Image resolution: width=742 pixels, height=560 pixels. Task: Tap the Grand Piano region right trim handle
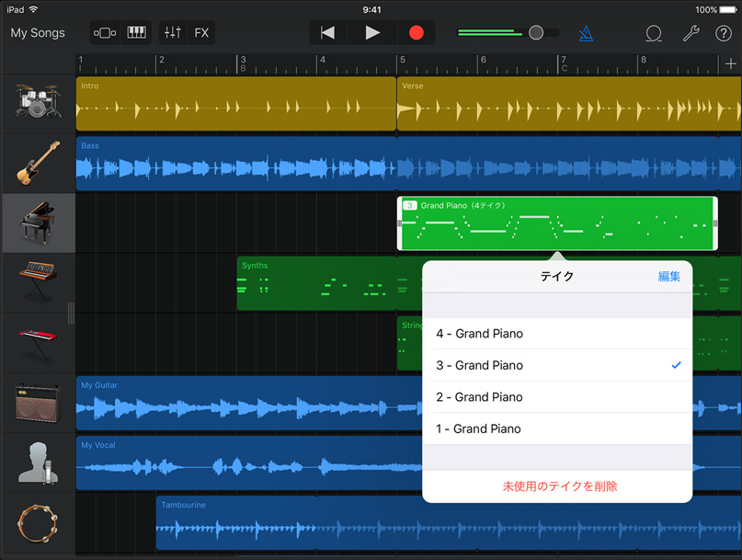coord(715,223)
